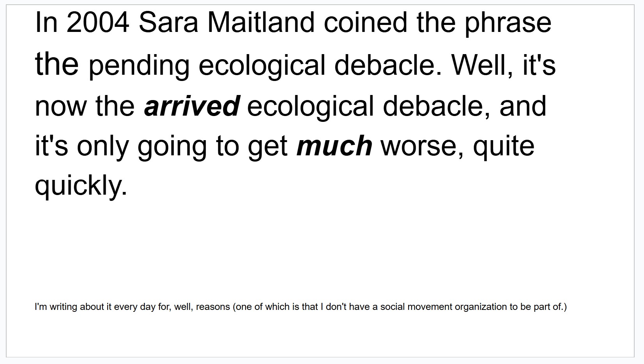Click the word coined

pyautogui.click(x=365, y=23)
